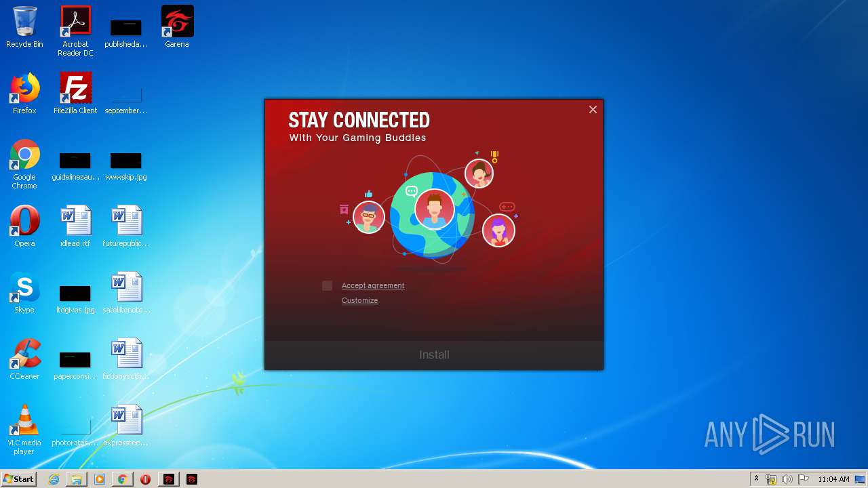
Task: Select the Recycle Bin desktop icon
Action: tap(24, 27)
